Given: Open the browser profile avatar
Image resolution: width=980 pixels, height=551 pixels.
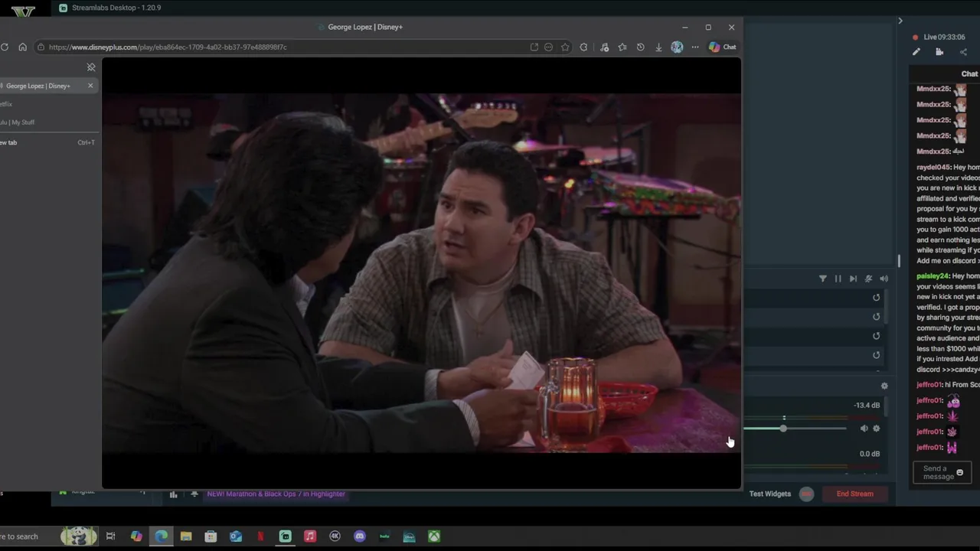Looking at the screenshot, I should [677, 47].
